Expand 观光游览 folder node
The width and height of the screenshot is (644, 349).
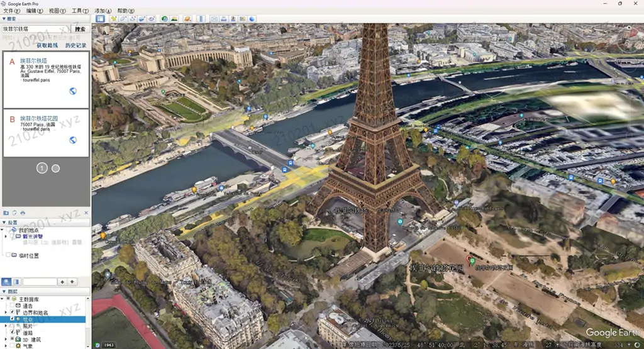pyautogui.click(x=6, y=236)
